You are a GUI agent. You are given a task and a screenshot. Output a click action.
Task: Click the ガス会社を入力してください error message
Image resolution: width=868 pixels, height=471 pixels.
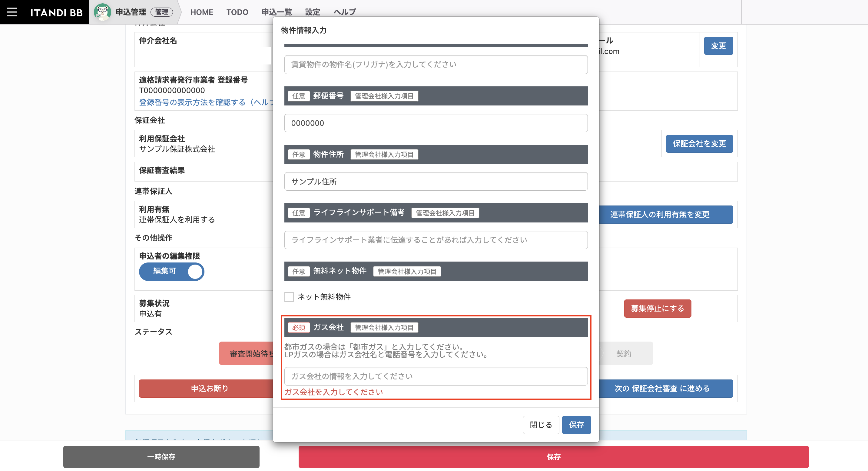333,392
